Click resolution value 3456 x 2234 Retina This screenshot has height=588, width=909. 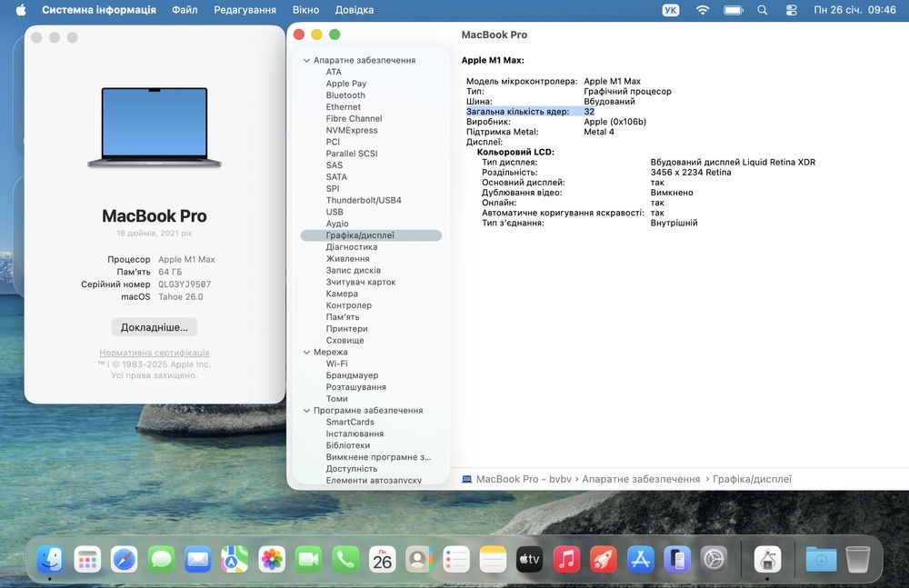[x=691, y=173]
